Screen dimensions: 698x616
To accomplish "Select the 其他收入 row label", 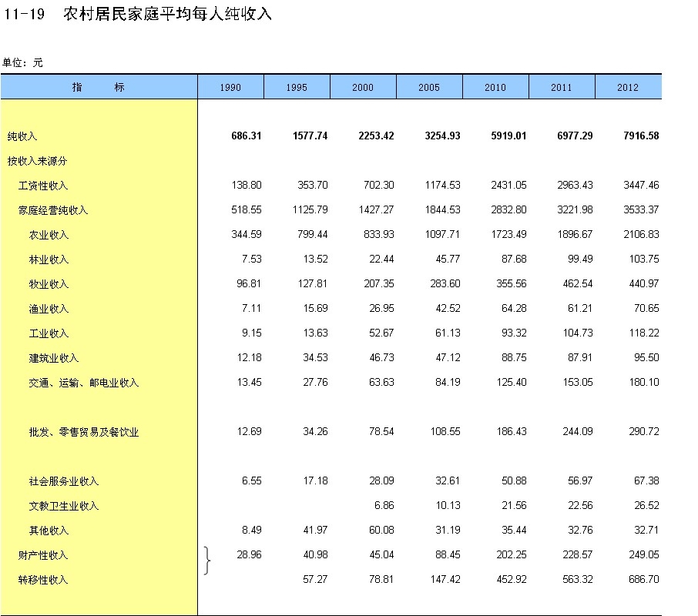I will [x=49, y=531].
